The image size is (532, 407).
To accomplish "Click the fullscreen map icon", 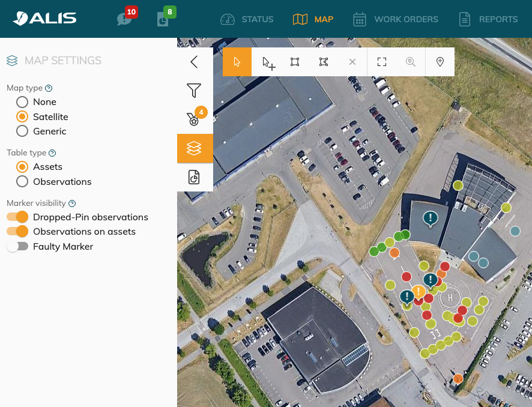I will click(x=382, y=62).
